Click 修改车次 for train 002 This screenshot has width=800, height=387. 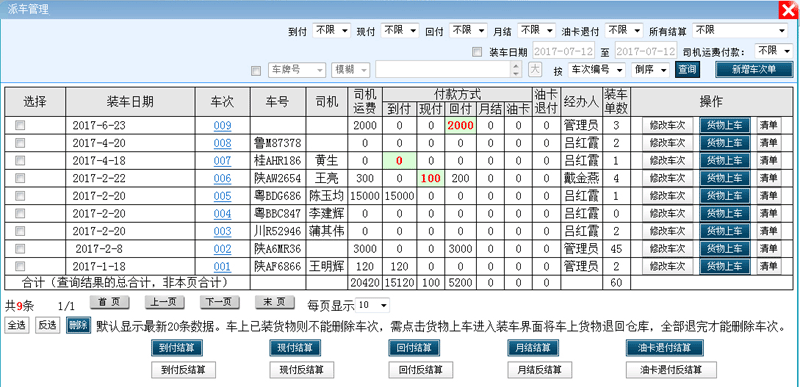[x=667, y=249]
